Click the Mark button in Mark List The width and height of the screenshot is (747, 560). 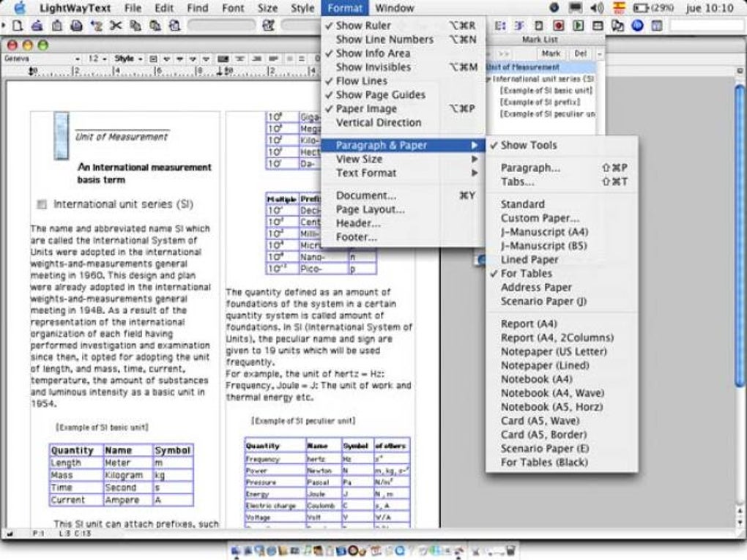point(551,54)
